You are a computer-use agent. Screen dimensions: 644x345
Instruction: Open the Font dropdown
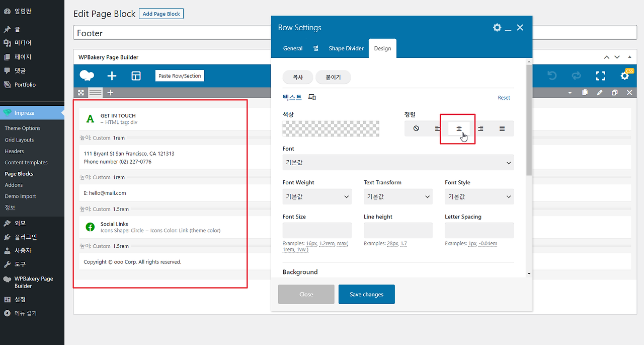click(x=398, y=163)
